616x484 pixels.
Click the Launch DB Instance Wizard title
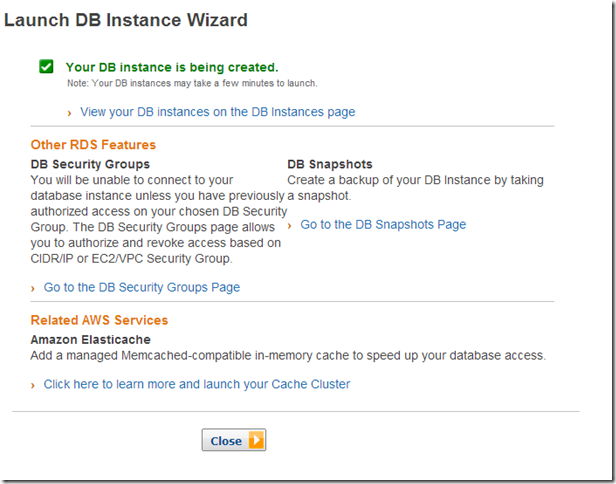(x=126, y=19)
